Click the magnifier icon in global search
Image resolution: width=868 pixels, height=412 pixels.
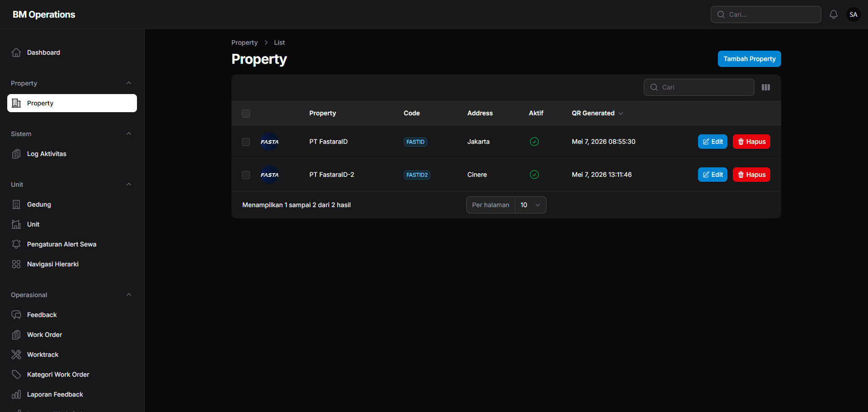(721, 14)
